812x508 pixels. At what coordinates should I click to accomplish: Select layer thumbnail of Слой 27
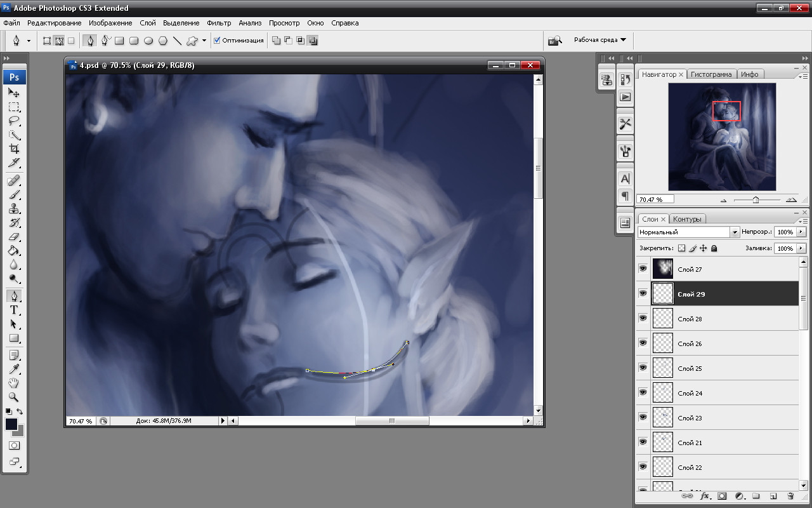point(662,269)
